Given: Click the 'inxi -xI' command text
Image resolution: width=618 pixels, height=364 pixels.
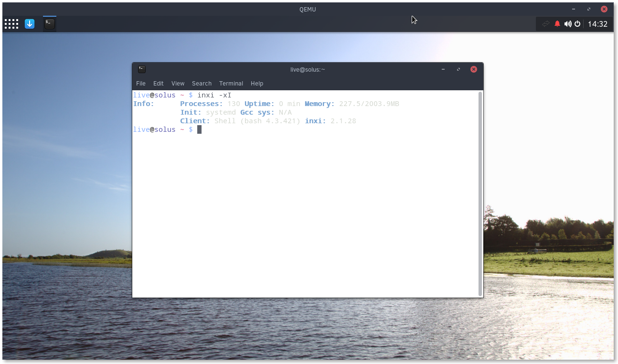Looking at the screenshot, I should pos(214,95).
